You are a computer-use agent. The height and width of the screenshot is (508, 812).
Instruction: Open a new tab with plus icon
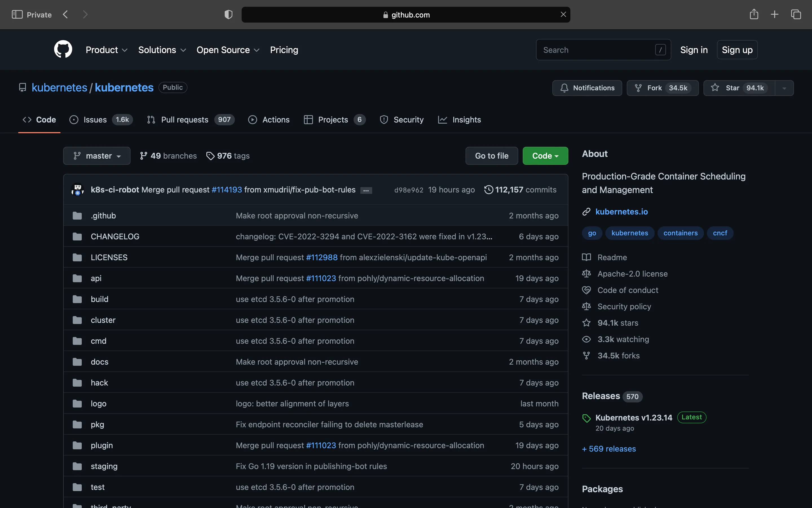click(x=775, y=14)
